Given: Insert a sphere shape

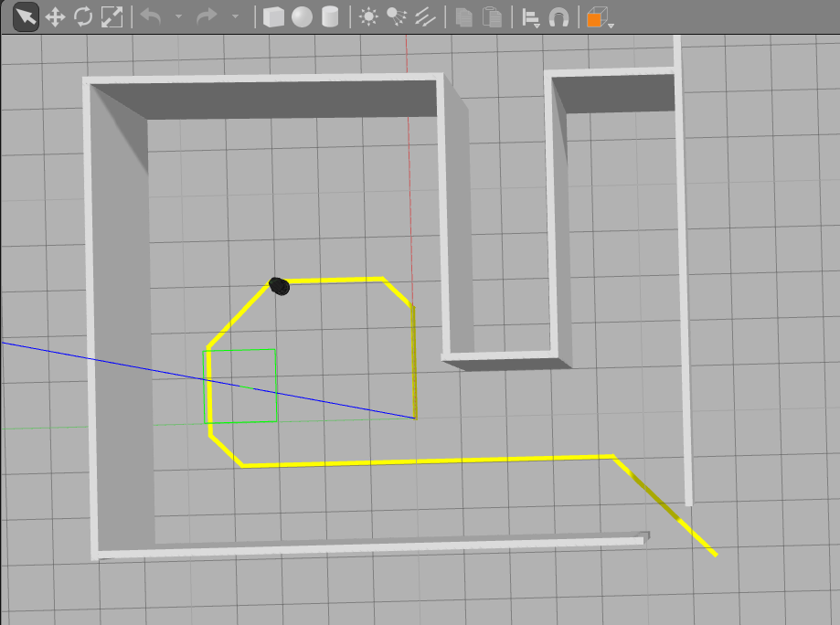Looking at the screenshot, I should (x=302, y=16).
